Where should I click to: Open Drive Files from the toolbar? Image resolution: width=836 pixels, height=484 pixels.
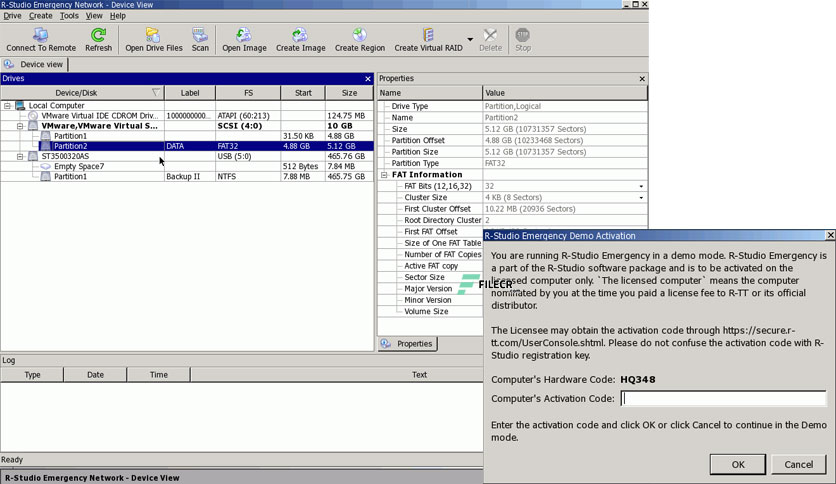(154, 40)
